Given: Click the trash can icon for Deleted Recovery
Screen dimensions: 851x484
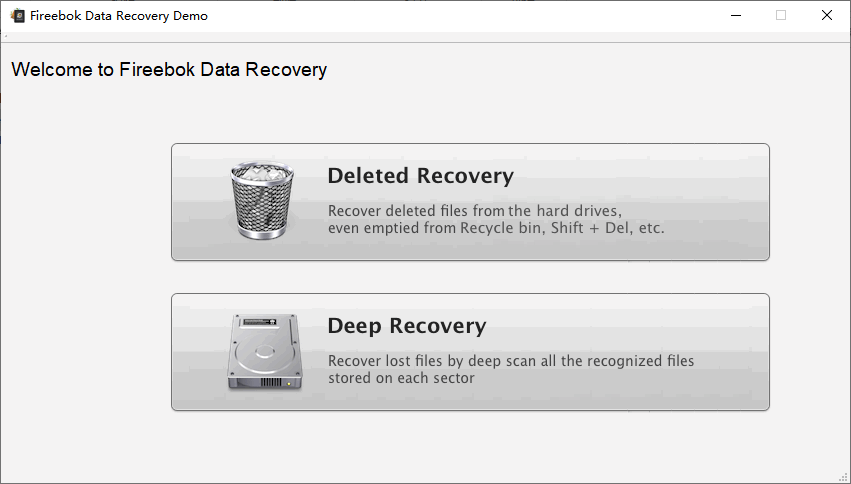Looking at the screenshot, I should pos(262,201).
